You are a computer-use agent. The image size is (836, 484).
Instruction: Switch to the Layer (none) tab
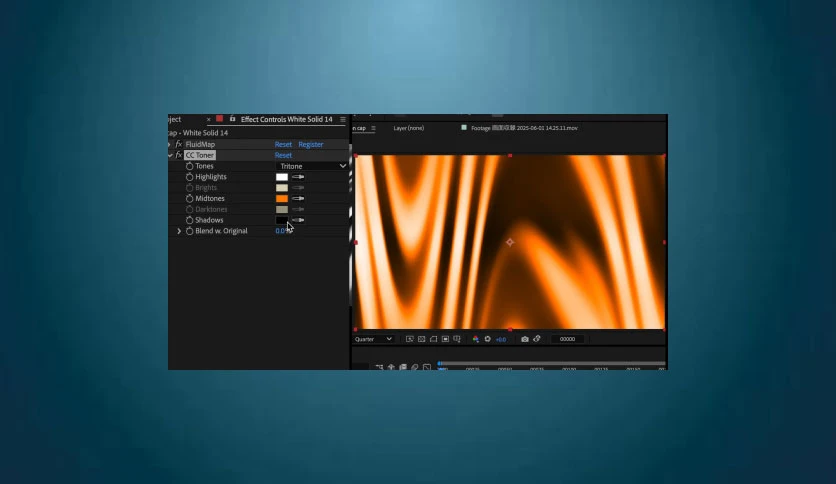click(409, 128)
